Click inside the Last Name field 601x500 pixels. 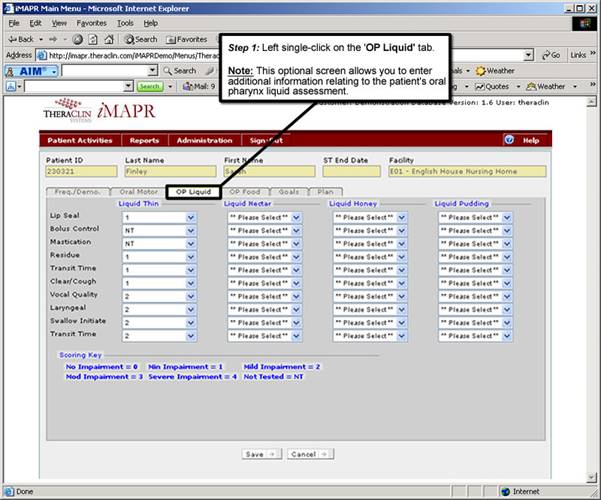coord(170,171)
